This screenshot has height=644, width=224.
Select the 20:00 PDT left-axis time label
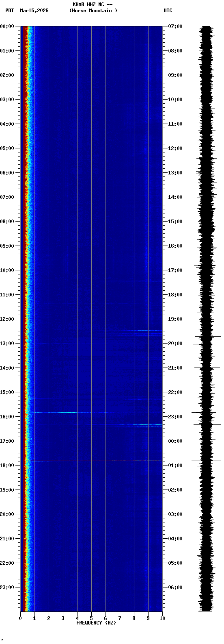[x=7, y=514]
